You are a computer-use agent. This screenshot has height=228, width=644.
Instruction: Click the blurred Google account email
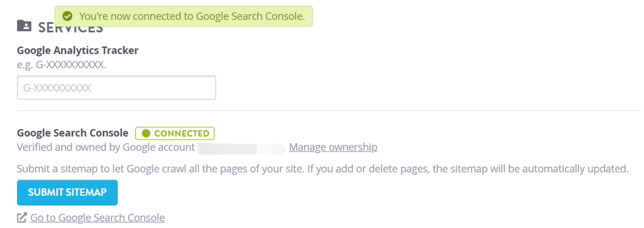point(241,147)
